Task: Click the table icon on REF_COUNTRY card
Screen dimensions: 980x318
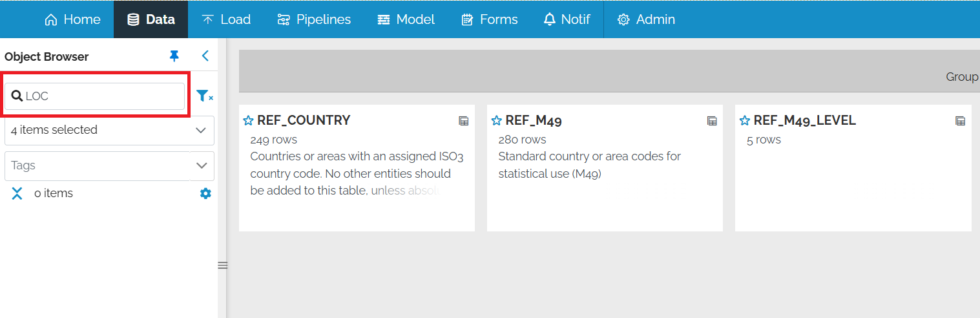Action: tap(463, 121)
